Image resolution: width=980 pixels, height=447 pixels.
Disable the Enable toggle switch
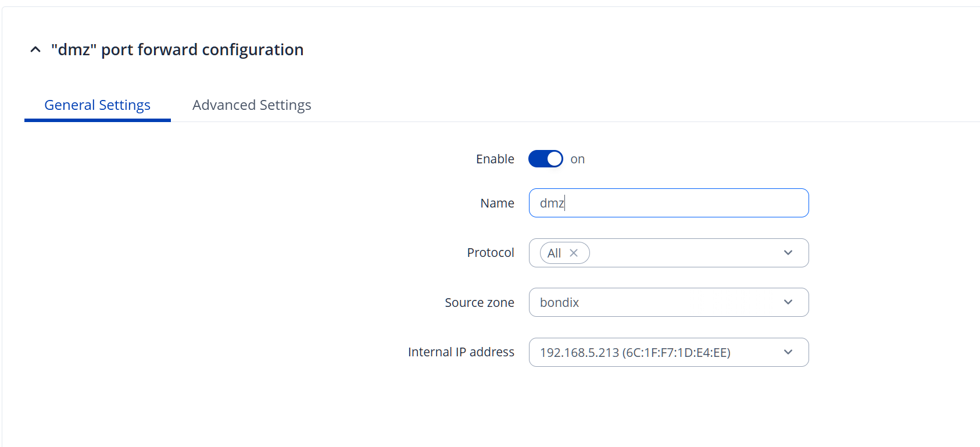tap(545, 159)
